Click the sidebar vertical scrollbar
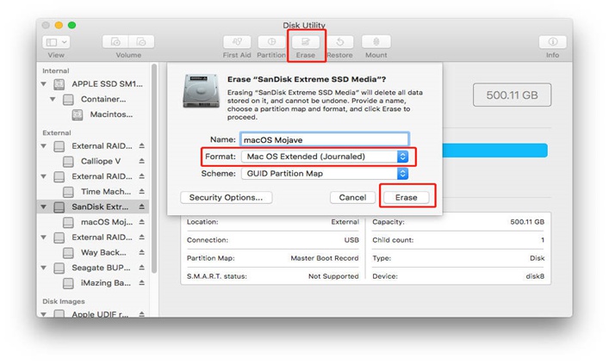 click(x=154, y=169)
